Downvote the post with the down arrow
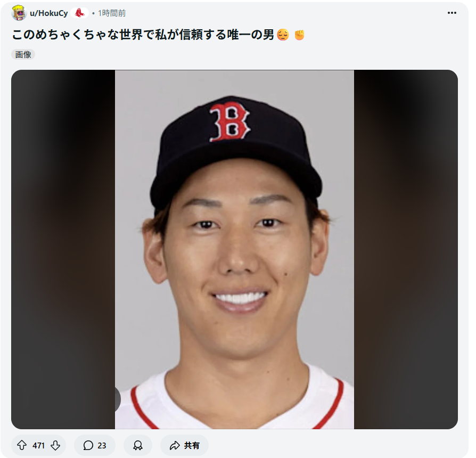This screenshot has width=476, height=458. [x=55, y=445]
